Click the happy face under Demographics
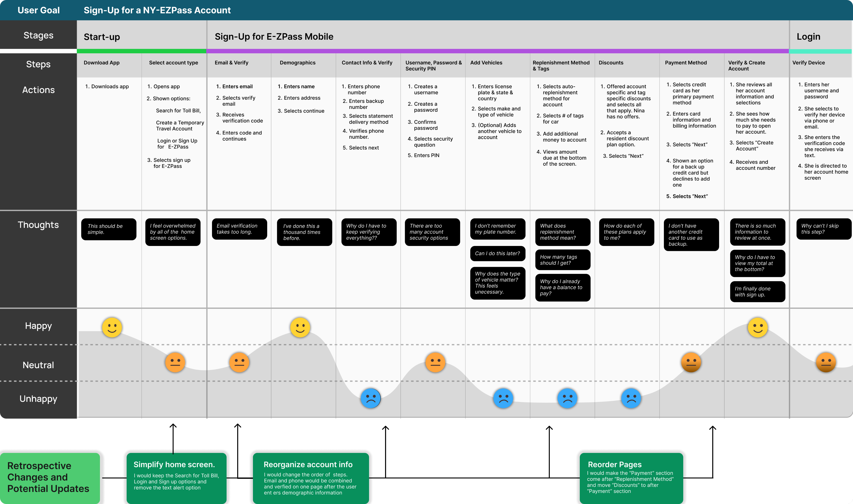Viewport: 853px width, 504px height. (300, 327)
